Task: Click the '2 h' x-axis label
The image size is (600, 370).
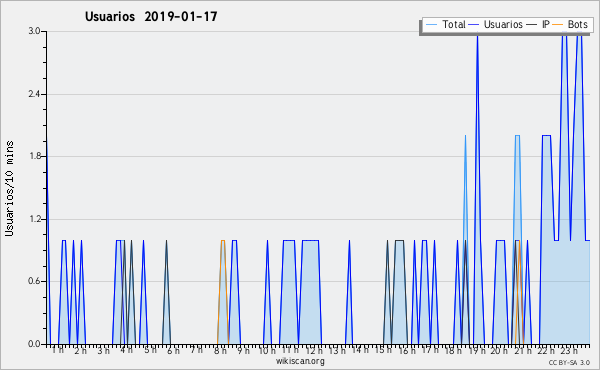Action: [x=80, y=351]
